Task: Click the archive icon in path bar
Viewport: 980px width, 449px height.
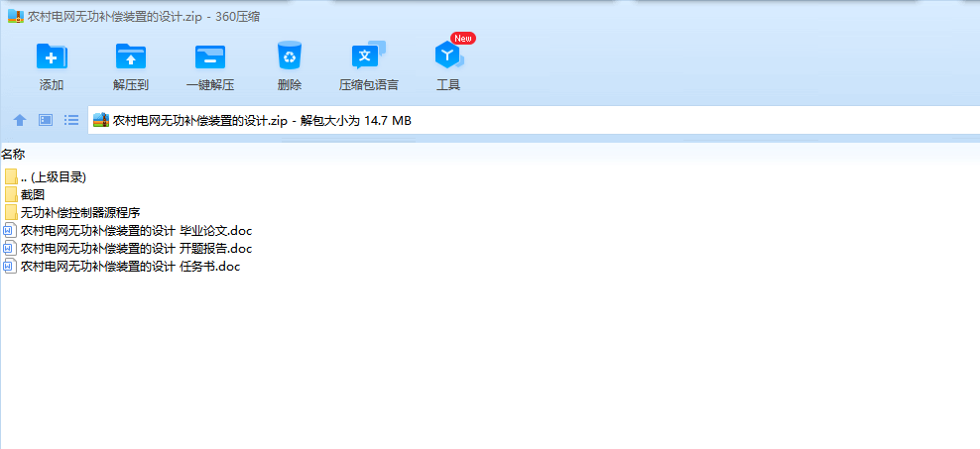Action: (101, 121)
